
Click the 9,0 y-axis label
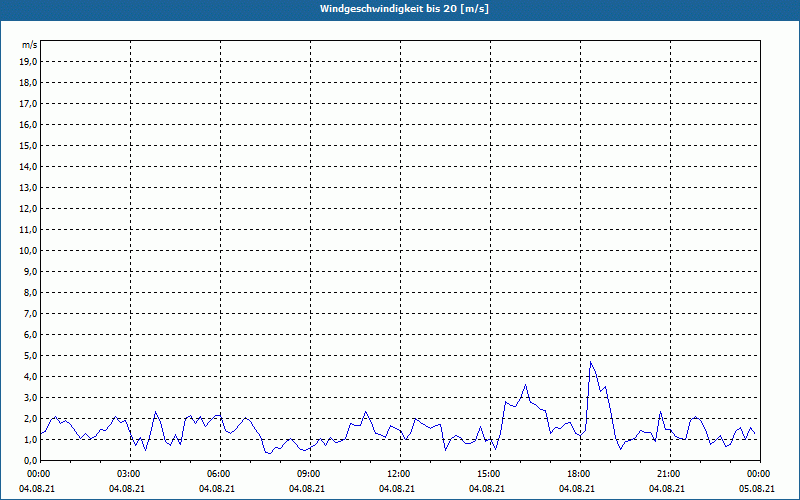pos(30,271)
